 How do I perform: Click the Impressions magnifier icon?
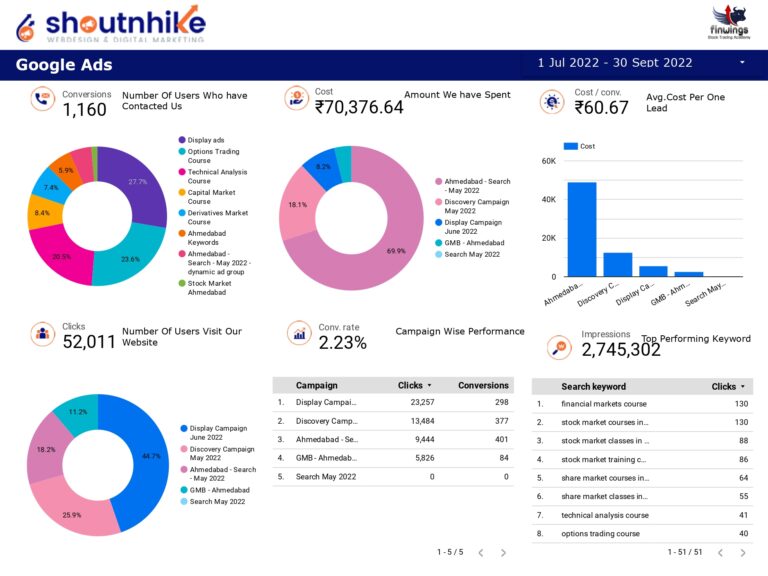pos(559,347)
